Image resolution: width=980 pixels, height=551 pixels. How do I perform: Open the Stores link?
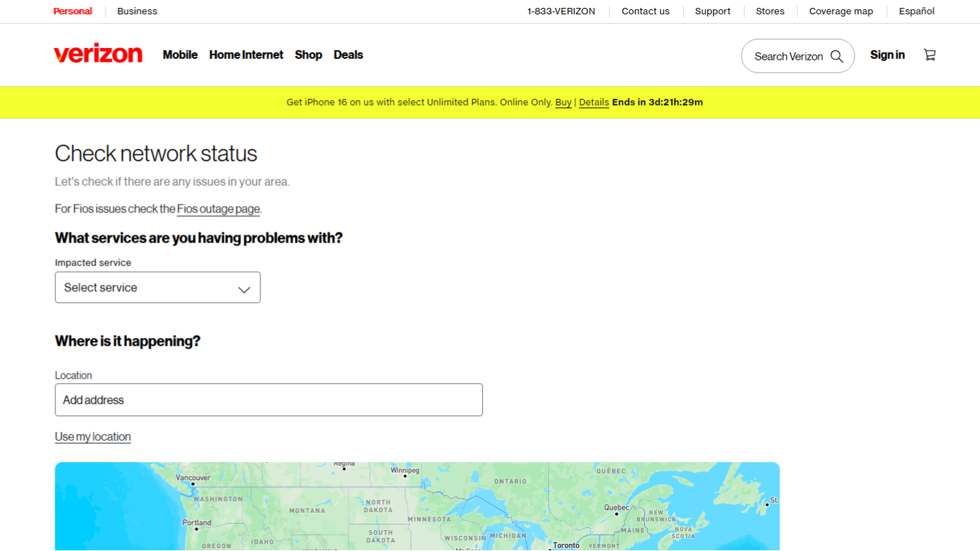[x=771, y=11]
